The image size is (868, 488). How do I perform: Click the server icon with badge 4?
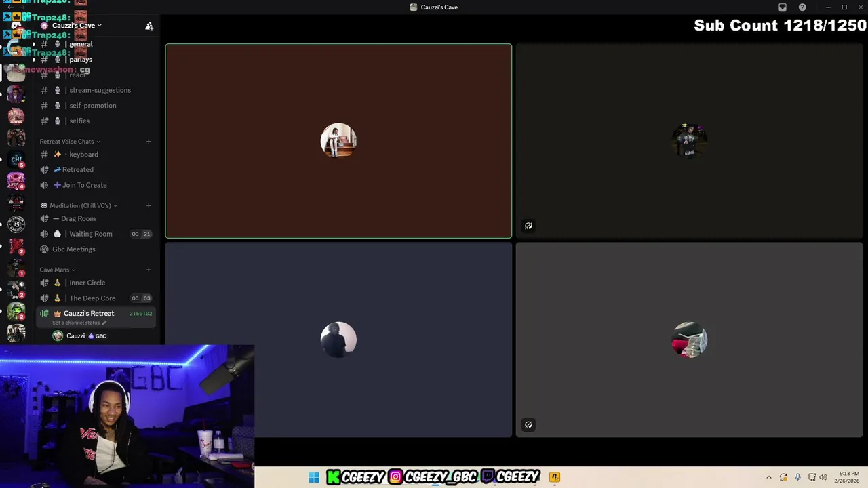point(16,181)
